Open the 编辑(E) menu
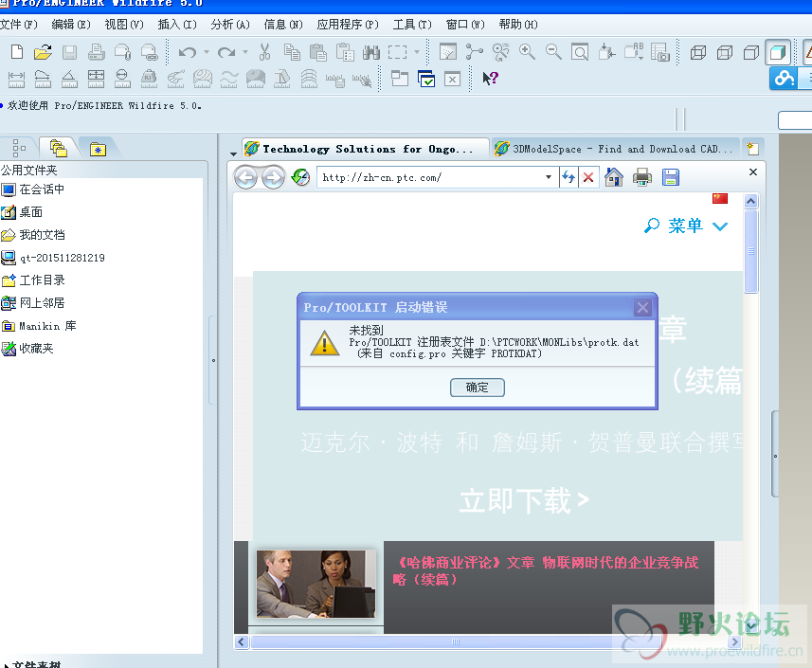 [x=71, y=25]
